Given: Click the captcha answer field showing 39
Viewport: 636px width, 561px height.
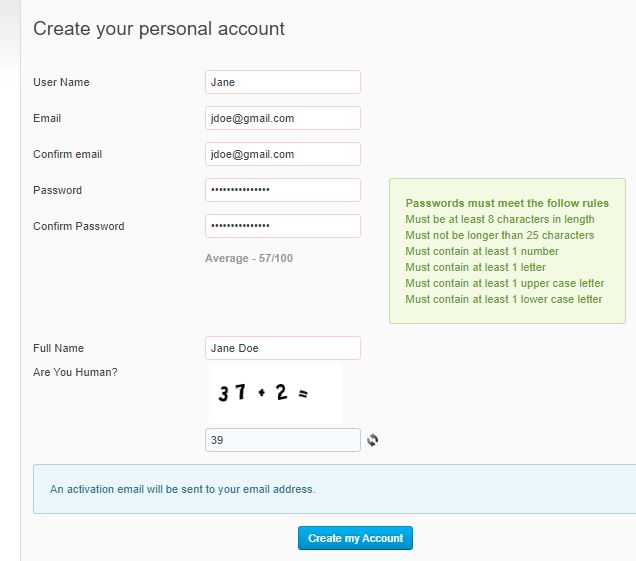Looking at the screenshot, I should [282, 440].
